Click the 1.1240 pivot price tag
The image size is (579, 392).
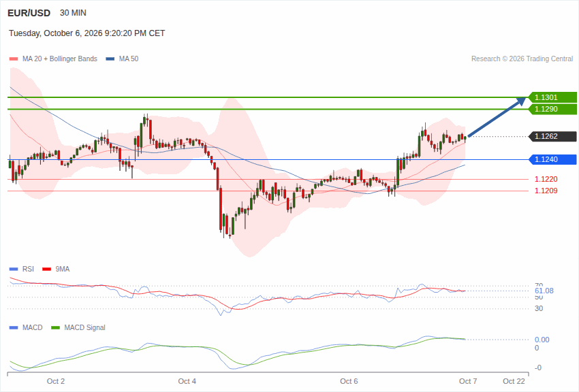tap(553, 159)
